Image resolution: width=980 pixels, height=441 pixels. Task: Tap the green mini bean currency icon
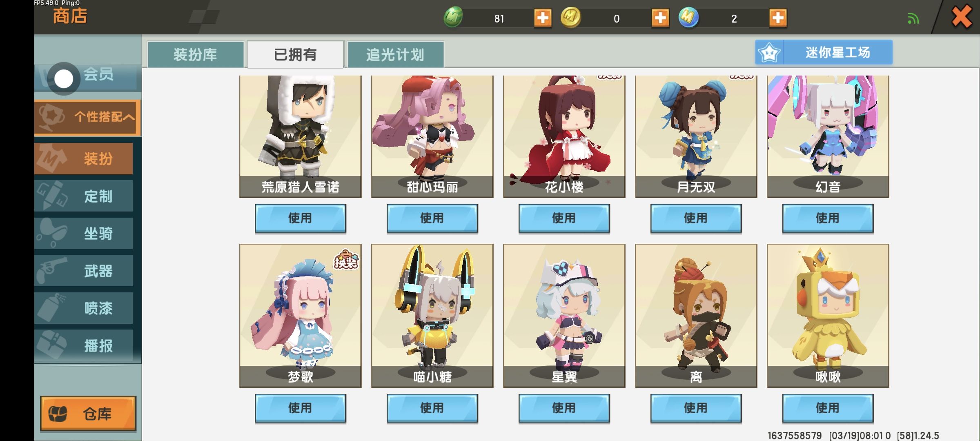pyautogui.click(x=453, y=18)
